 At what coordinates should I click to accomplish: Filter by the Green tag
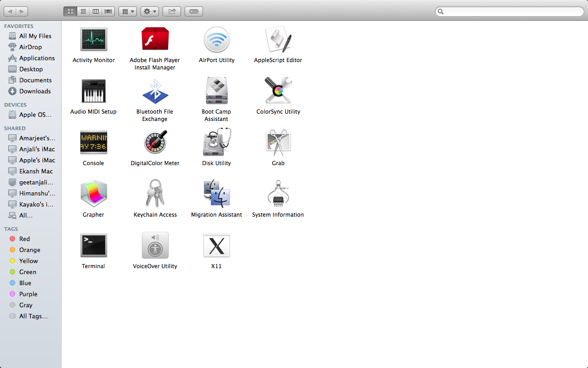click(x=30, y=272)
